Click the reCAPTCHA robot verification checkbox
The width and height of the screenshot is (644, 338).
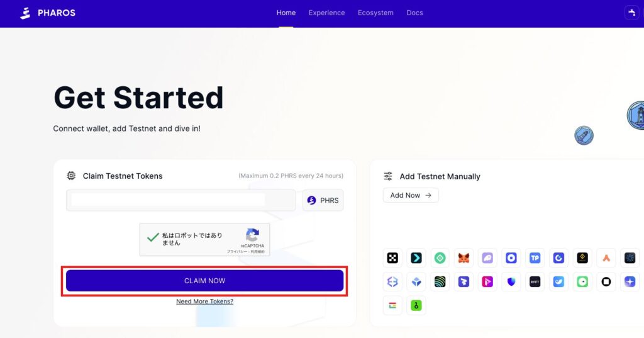tap(152, 237)
